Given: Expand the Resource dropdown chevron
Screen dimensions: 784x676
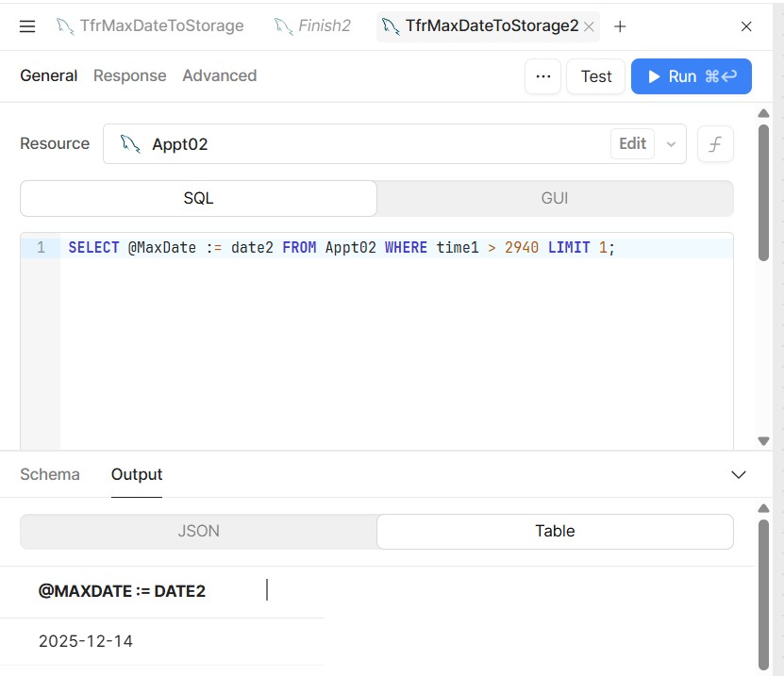Looking at the screenshot, I should click(671, 144).
